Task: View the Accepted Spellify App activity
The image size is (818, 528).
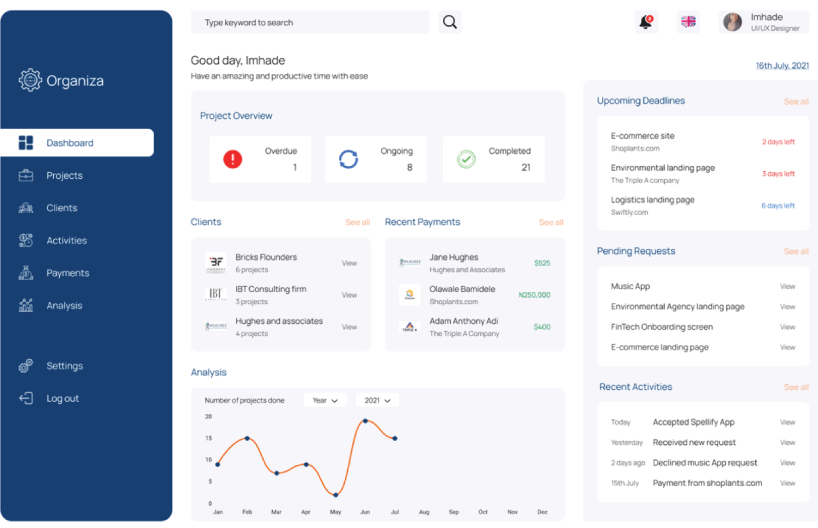Action: coord(787,422)
